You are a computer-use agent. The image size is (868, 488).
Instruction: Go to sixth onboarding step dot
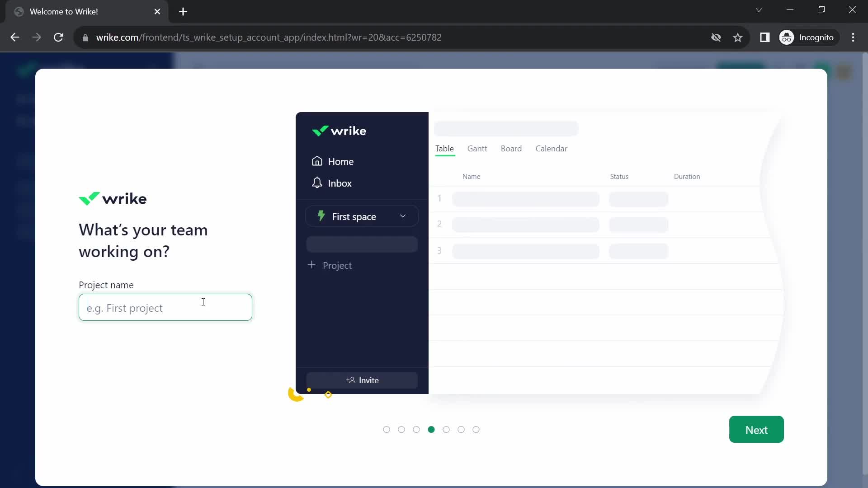click(461, 430)
